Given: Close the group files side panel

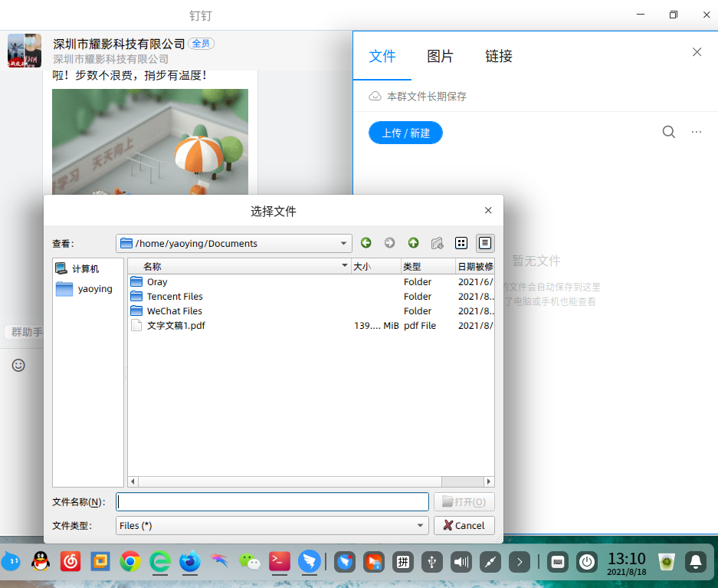Looking at the screenshot, I should [697, 52].
